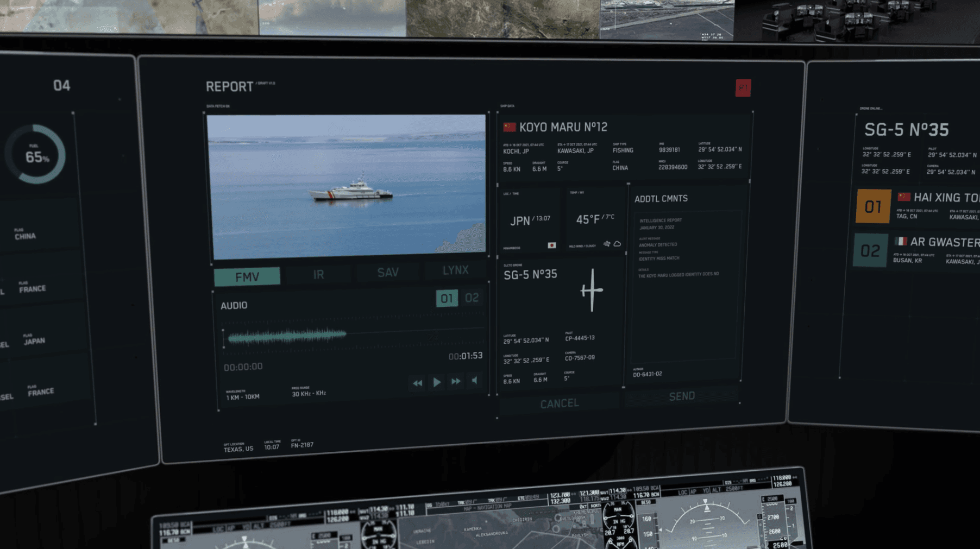This screenshot has height=549, width=980.
Task: Click the KOCHI, JP departure port
Action: pos(516,152)
